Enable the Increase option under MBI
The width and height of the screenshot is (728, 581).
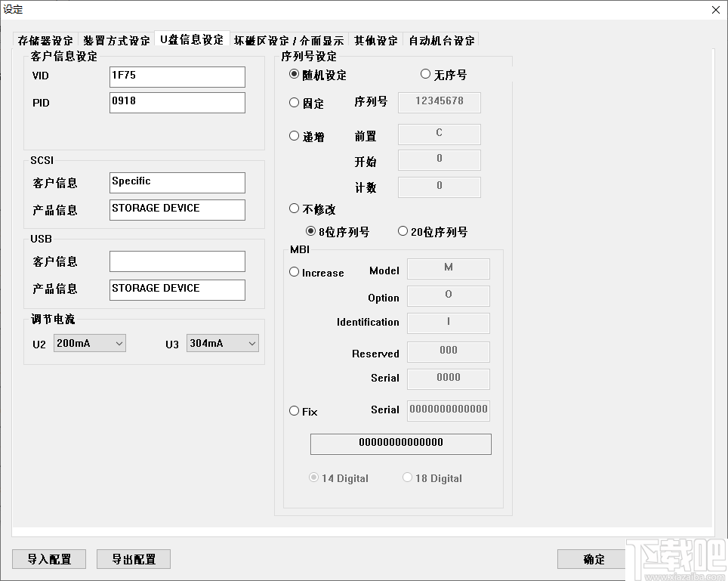tap(294, 272)
